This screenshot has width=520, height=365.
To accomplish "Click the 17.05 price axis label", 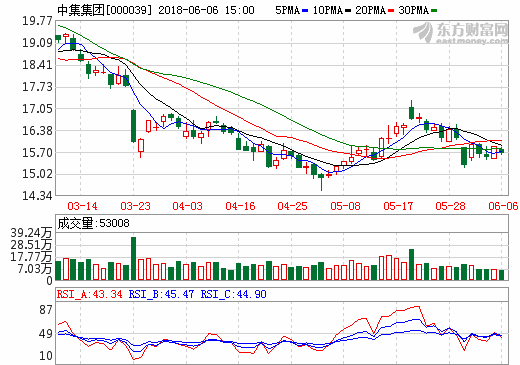I will [x=37, y=109].
